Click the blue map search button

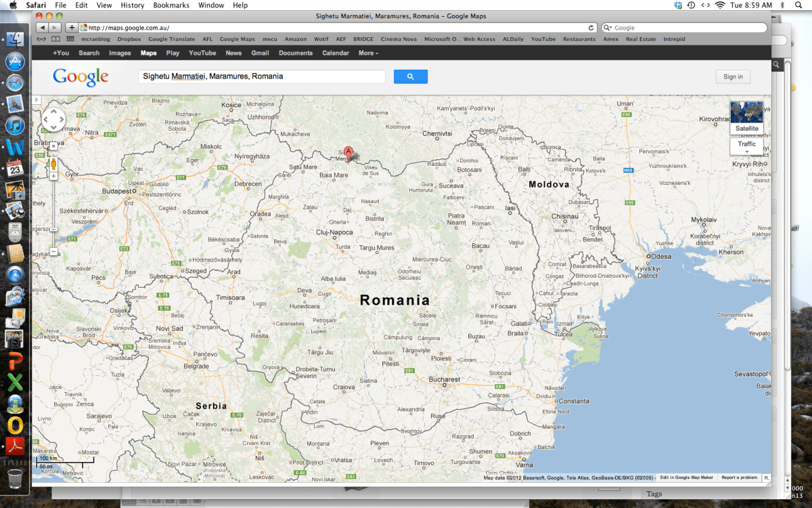click(410, 77)
